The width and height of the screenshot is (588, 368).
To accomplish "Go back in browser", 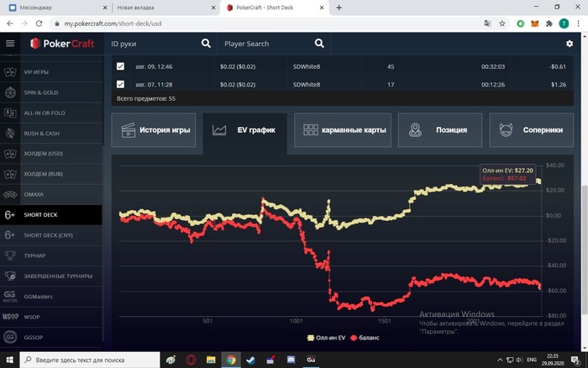I will (x=10, y=24).
